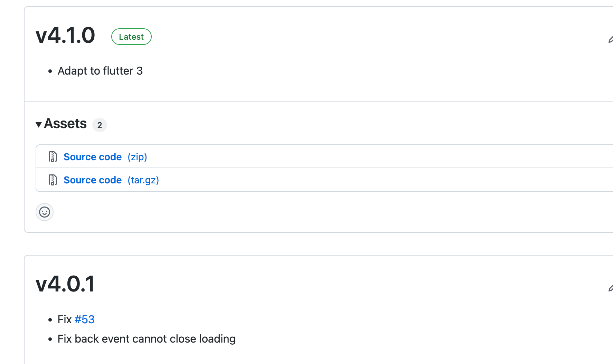Click the smiley face reaction button

coord(44,212)
